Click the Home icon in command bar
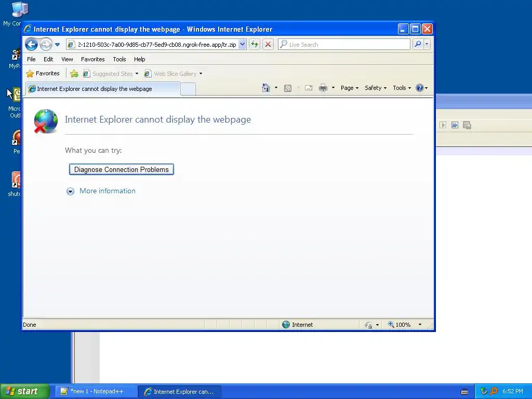The image size is (532, 399). 266,88
